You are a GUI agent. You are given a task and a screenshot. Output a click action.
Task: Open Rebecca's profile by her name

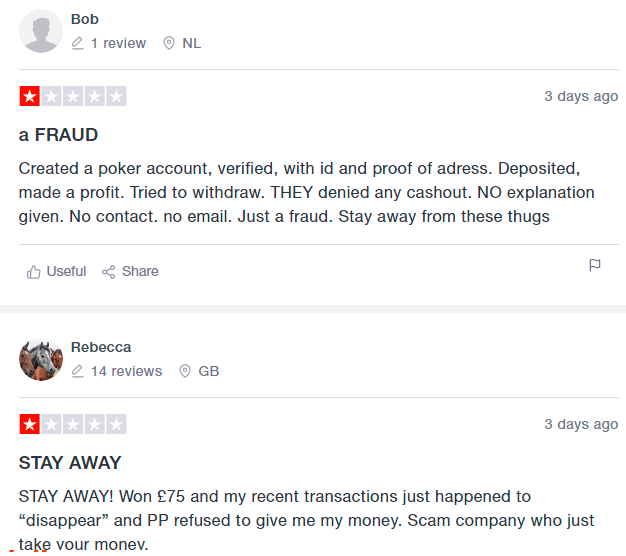(x=101, y=347)
